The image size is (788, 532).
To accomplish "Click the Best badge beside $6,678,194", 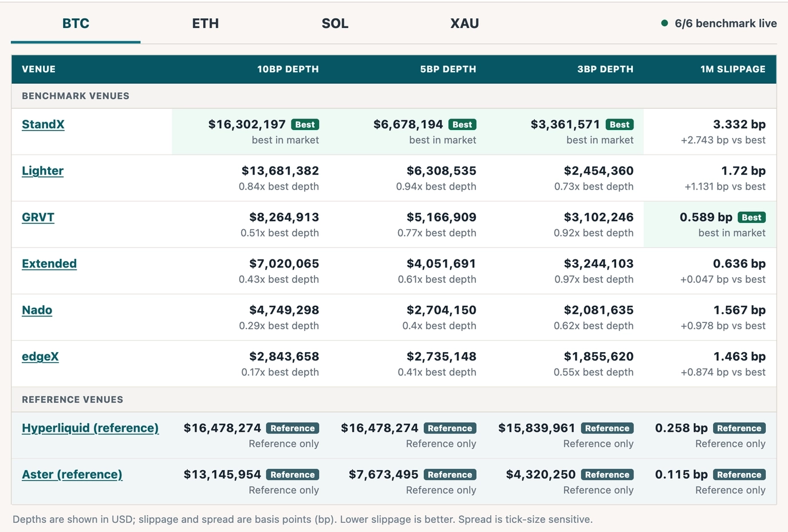I will pyautogui.click(x=462, y=124).
